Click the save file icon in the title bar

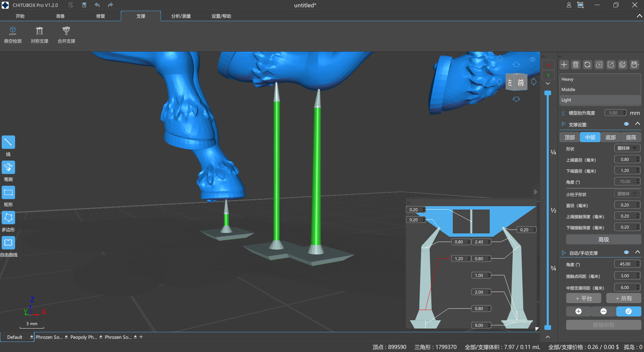click(84, 5)
